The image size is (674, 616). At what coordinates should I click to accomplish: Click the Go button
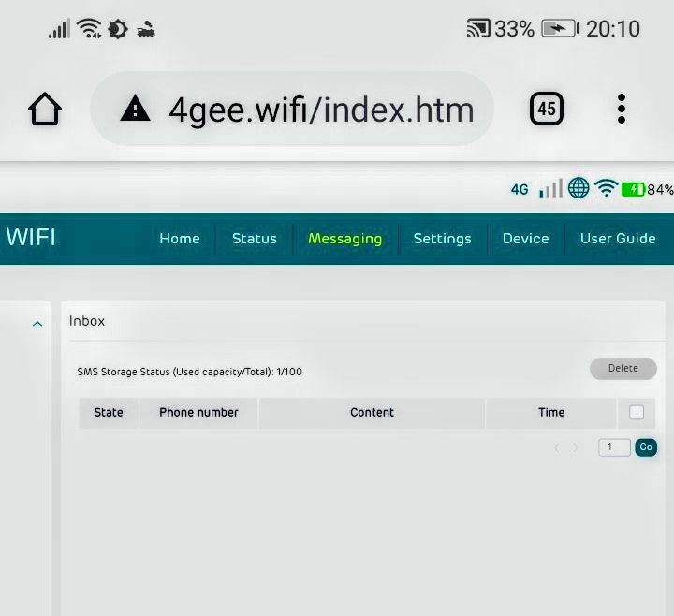coord(646,447)
